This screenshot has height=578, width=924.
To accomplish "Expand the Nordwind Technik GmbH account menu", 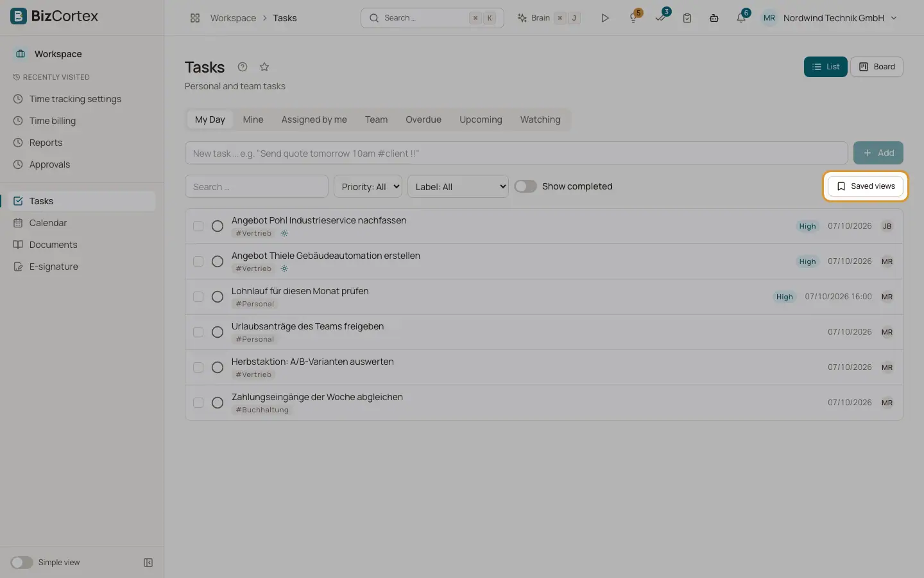I will coord(830,18).
